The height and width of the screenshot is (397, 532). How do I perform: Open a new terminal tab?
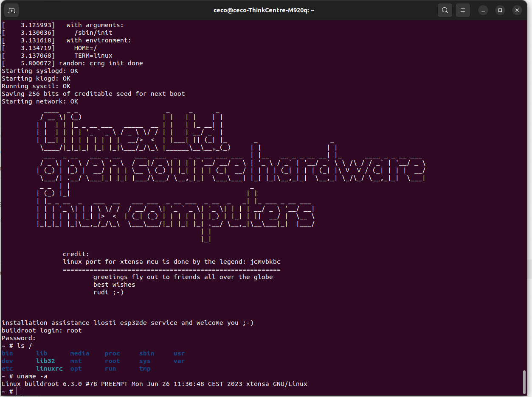[x=11, y=10]
